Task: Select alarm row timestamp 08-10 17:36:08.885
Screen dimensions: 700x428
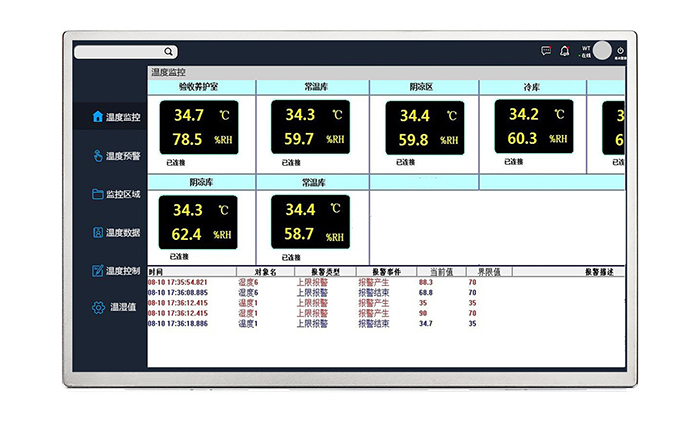Action: click(178, 293)
